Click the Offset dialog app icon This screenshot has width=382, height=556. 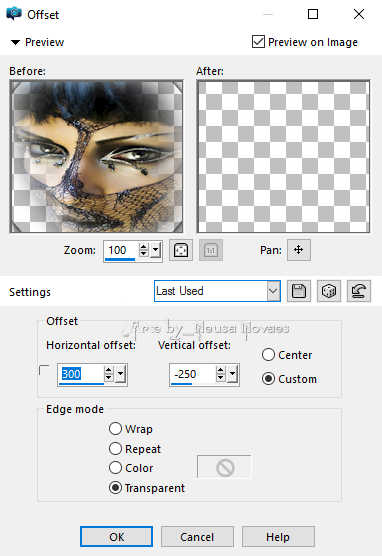coord(14,13)
